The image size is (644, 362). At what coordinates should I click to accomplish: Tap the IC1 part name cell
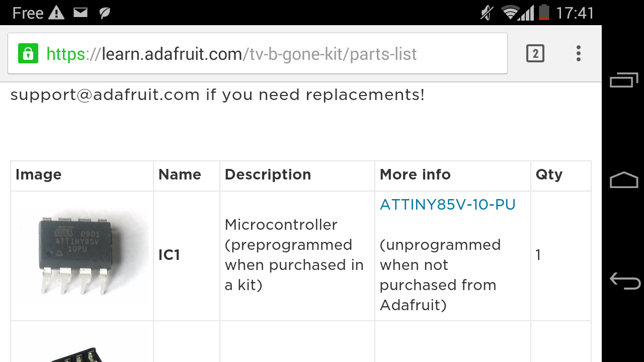169,255
